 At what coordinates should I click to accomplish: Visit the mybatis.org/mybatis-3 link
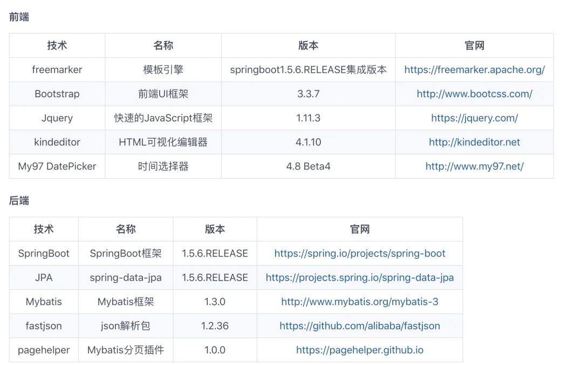tap(360, 302)
